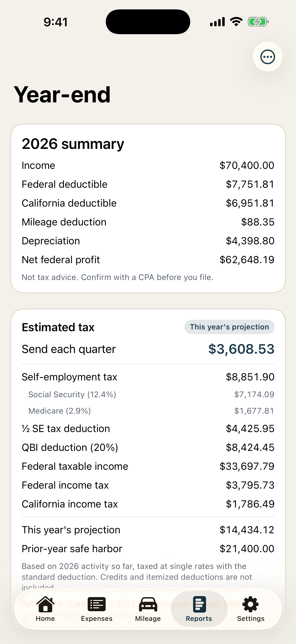
Task: Open the more options ellipsis menu
Action: point(268,57)
